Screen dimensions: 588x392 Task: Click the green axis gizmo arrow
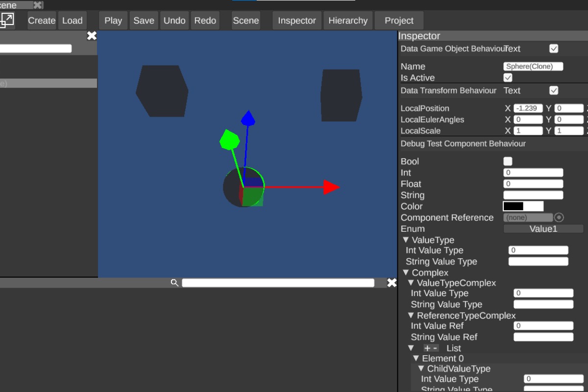(229, 140)
